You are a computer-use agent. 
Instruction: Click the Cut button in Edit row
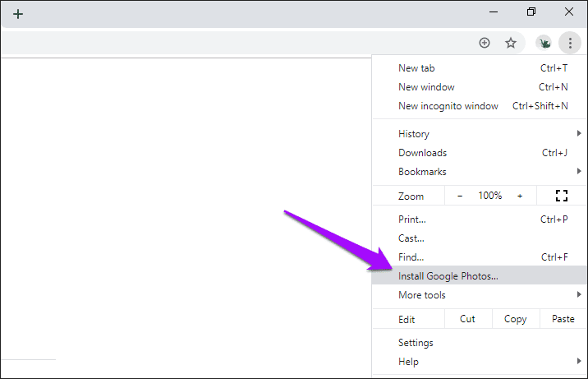(467, 319)
